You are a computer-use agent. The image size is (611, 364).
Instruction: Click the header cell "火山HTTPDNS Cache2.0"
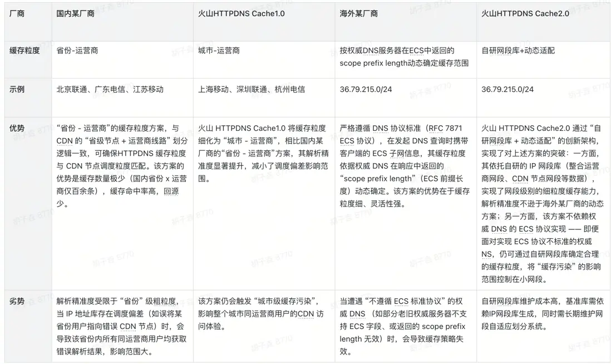(525, 14)
